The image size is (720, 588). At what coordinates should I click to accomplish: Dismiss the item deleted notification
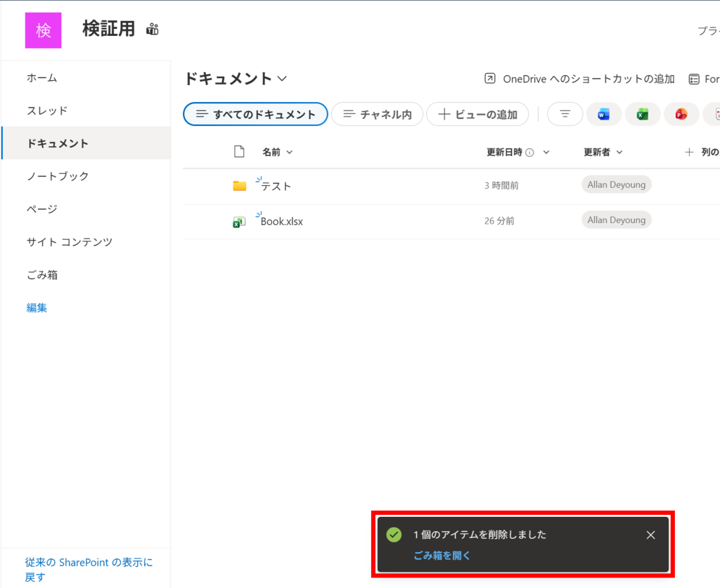[650, 535]
